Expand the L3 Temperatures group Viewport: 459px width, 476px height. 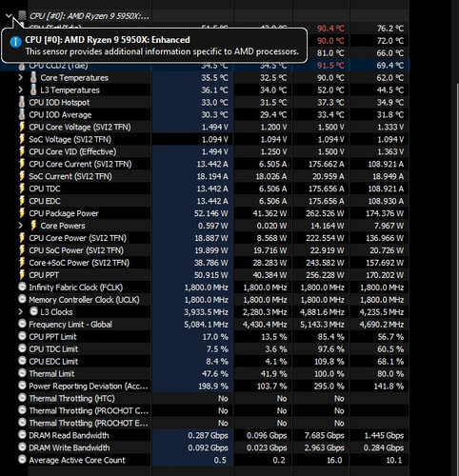point(21,89)
